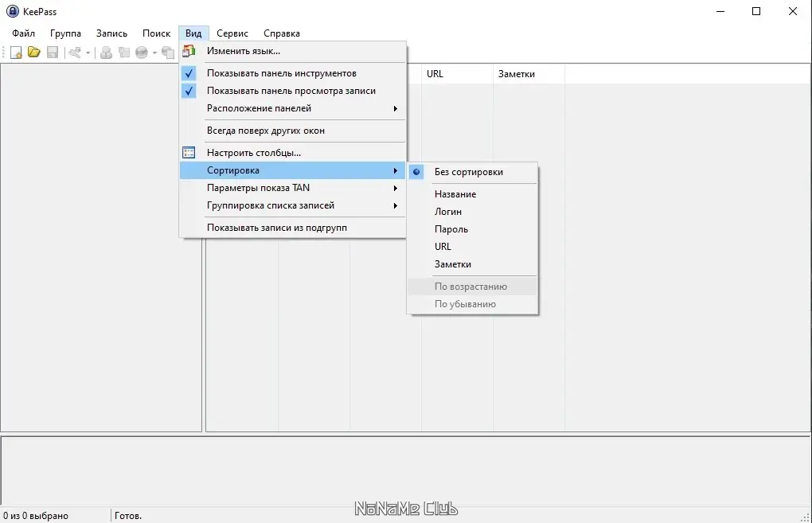Open the Группа menu

pyautogui.click(x=65, y=33)
